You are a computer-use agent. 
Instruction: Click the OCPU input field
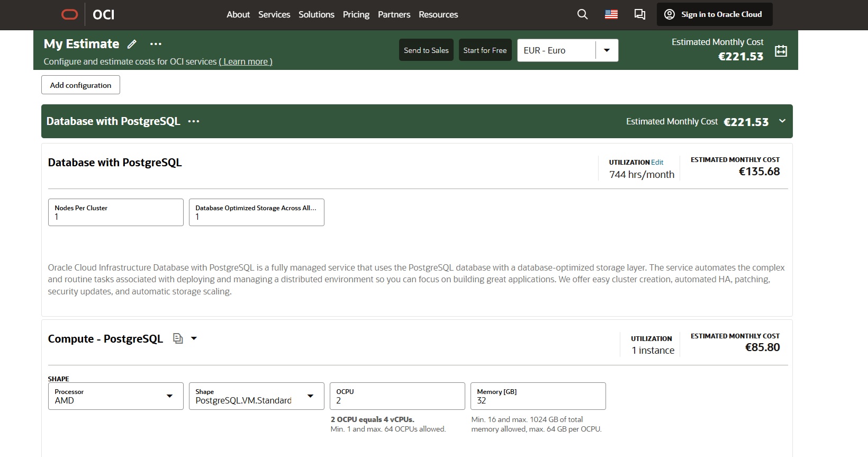(x=397, y=400)
